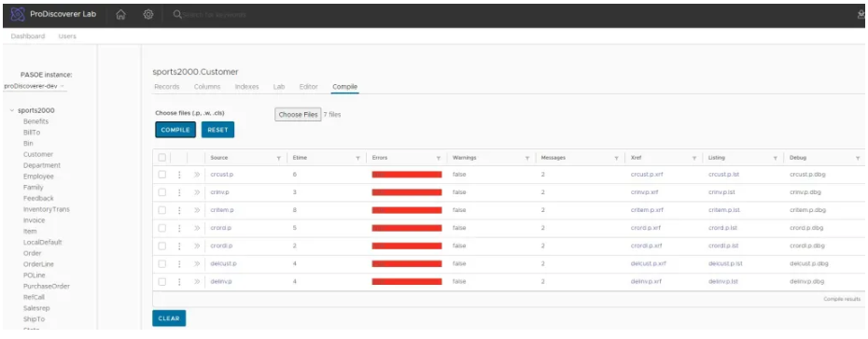Image resolution: width=868 pixels, height=339 pixels.
Task: Filter the Warnings column
Action: pos(527,159)
